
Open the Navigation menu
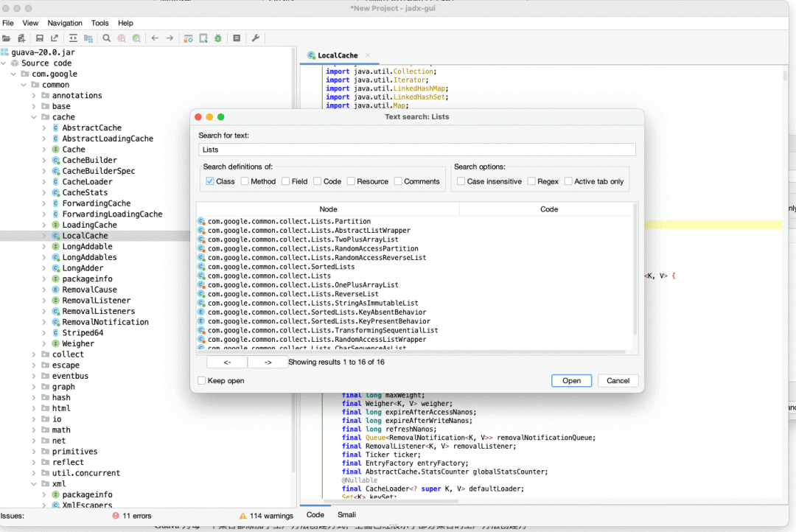point(65,23)
